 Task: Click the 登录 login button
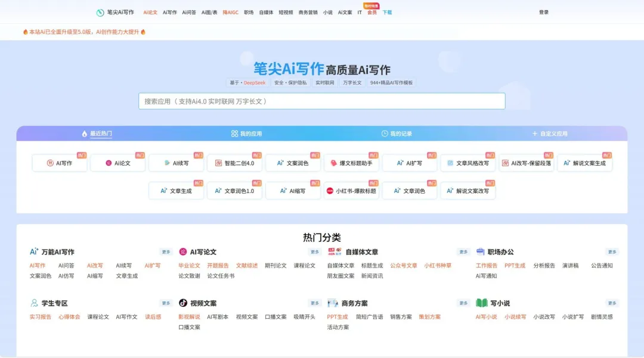[x=543, y=13]
